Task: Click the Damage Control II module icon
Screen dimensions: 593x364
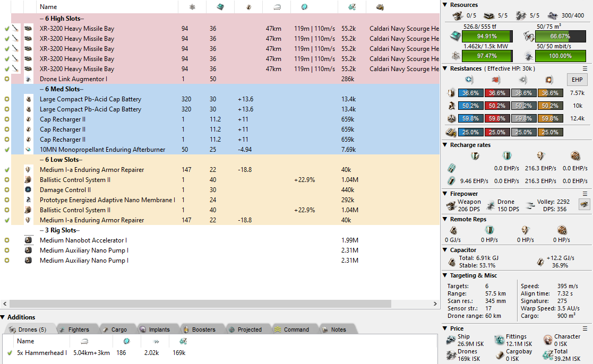Action: (28, 190)
